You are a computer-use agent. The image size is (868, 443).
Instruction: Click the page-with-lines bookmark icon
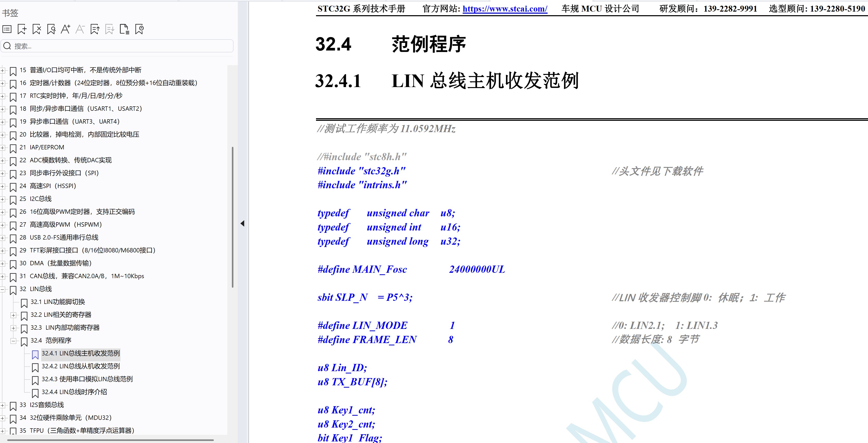(x=124, y=29)
